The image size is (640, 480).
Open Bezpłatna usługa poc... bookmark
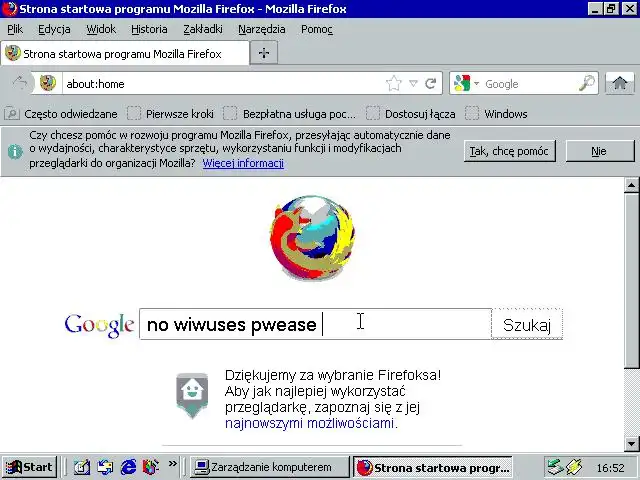(x=289, y=114)
